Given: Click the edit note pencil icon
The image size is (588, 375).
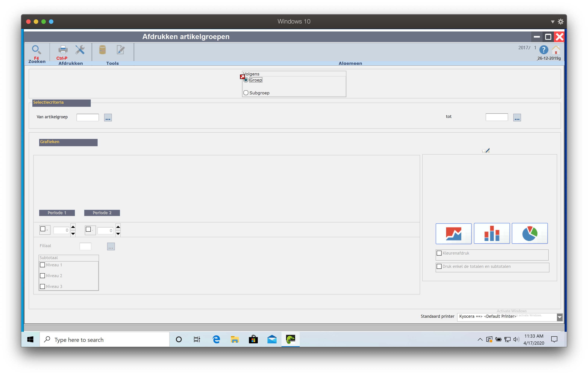Looking at the screenshot, I should pos(120,50).
